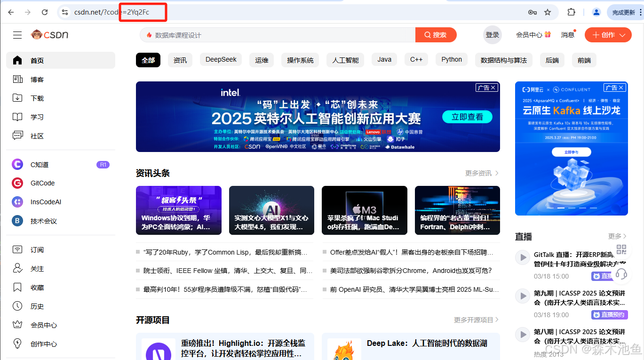
Task: Open the 写了20年Ruby headline
Action: tap(225, 252)
